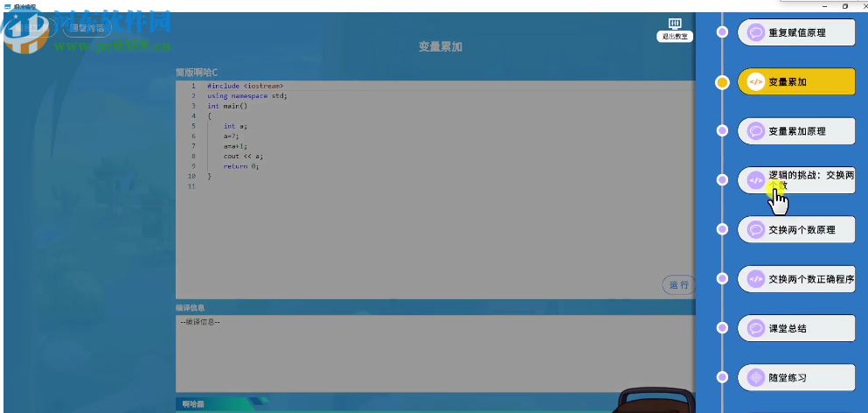Minimize the application window
This screenshot has width=868, height=413.
(x=825, y=6)
